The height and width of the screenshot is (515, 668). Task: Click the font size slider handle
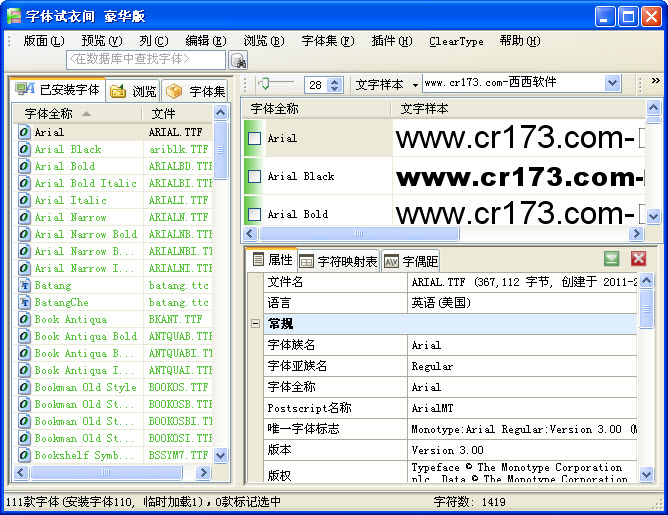point(265,83)
